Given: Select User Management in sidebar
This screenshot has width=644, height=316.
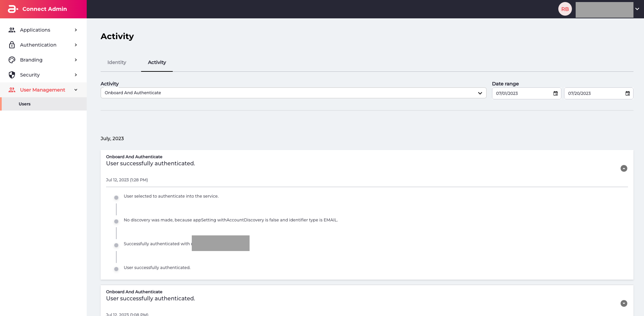Looking at the screenshot, I should tap(43, 90).
